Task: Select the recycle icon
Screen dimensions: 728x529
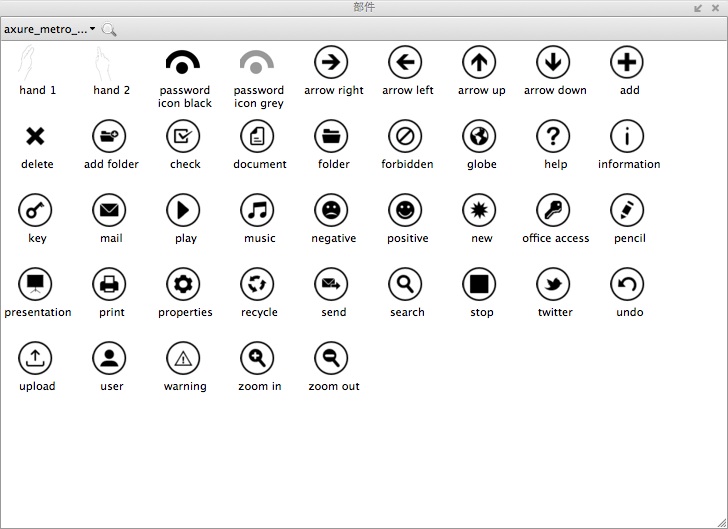Action: pos(257,284)
